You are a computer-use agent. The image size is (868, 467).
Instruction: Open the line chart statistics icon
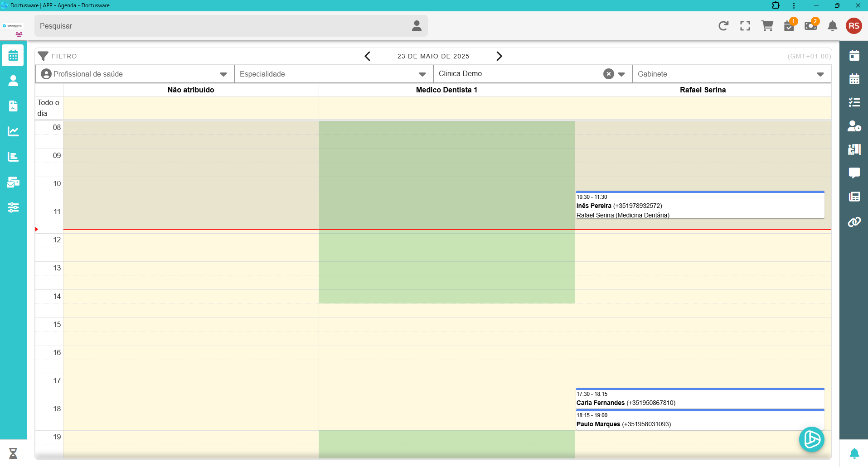coord(13,131)
